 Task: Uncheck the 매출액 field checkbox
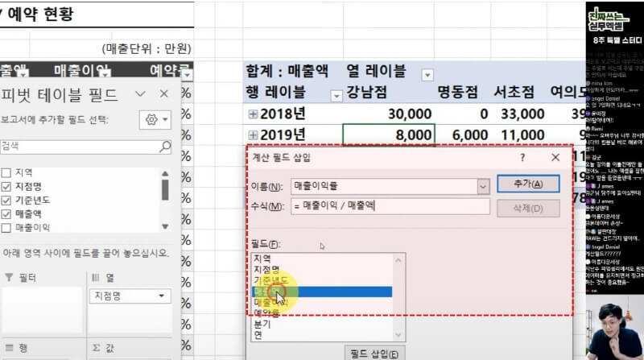point(6,214)
